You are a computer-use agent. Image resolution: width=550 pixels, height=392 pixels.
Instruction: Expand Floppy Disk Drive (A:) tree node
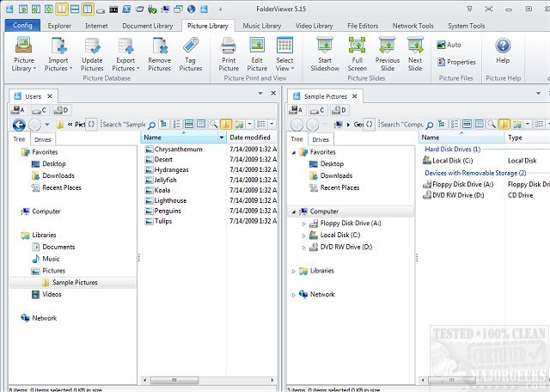(x=304, y=224)
